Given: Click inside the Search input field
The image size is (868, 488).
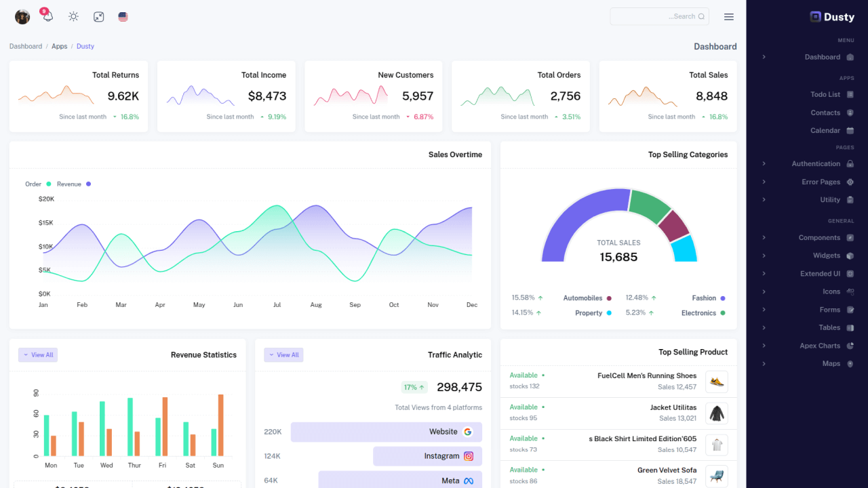Looking at the screenshot, I should coord(659,16).
